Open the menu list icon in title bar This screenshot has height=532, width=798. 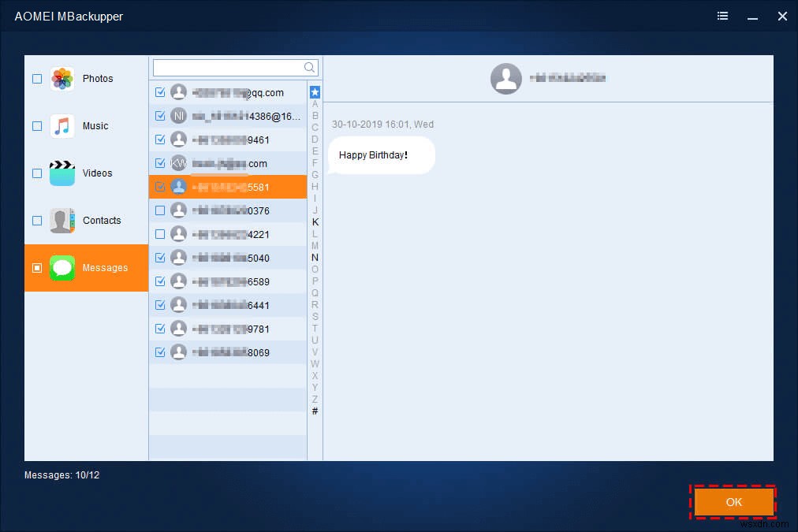tap(722, 16)
